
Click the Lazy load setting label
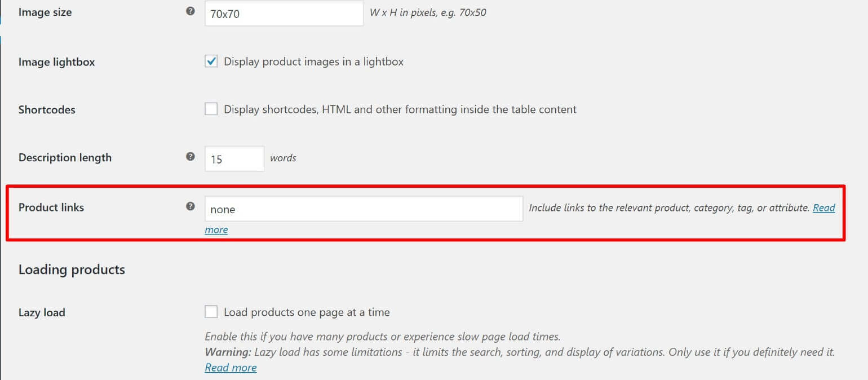(42, 312)
